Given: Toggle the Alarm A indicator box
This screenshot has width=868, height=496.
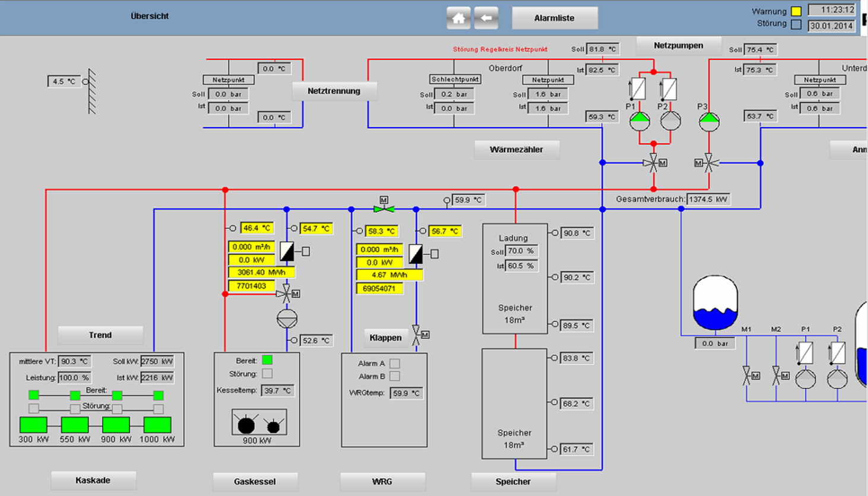Looking at the screenshot, I should click(395, 363).
